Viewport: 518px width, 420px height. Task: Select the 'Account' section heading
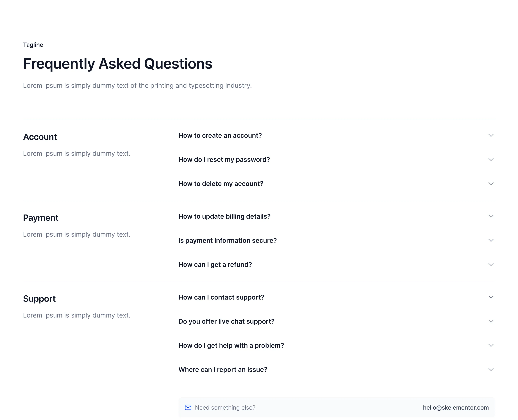click(x=40, y=137)
